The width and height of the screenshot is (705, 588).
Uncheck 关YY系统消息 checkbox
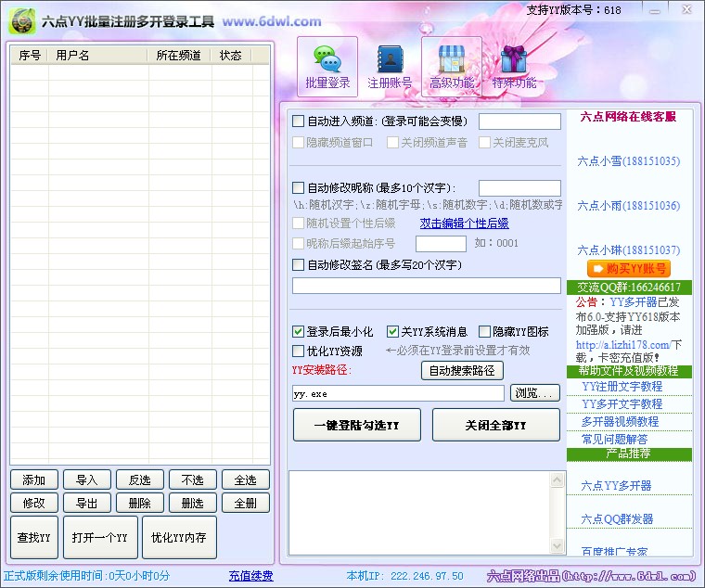(x=392, y=332)
